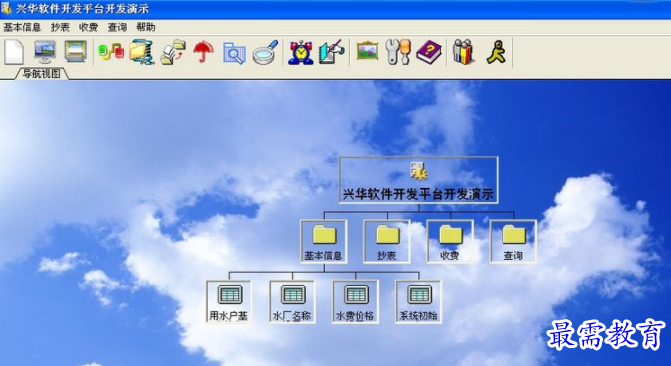
Task: Click the magnifying glass over dish icon
Action: [x=265, y=52]
